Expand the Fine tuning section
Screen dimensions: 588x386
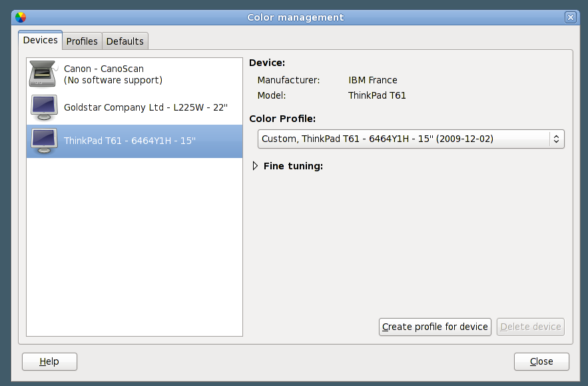tap(255, 166)
